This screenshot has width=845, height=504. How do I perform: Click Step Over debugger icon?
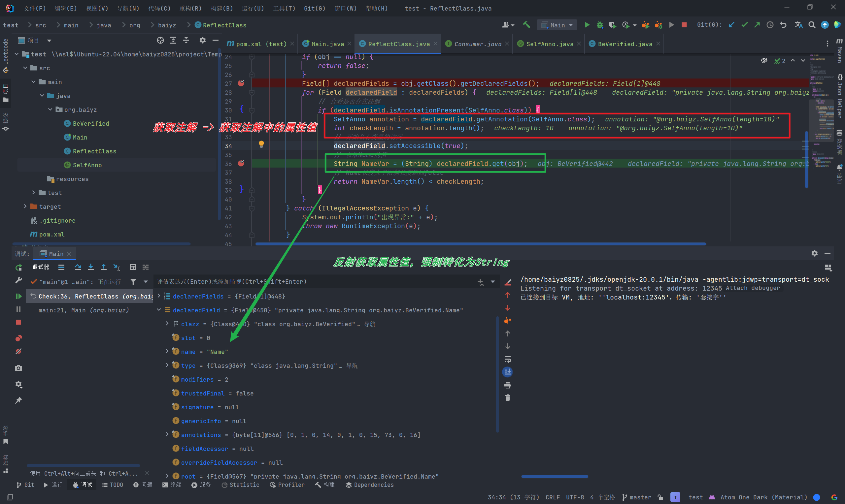[78, 267]
